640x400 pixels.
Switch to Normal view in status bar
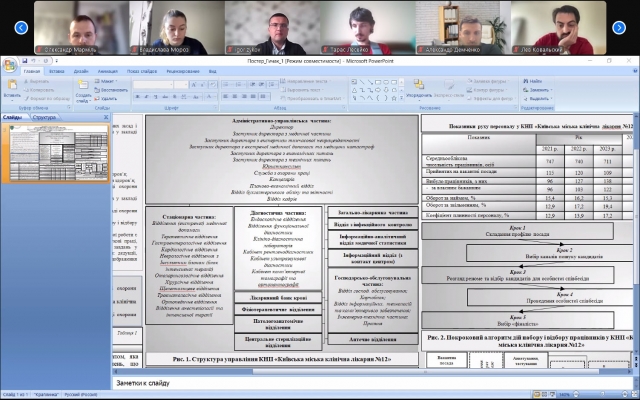[x=537, y=394]
